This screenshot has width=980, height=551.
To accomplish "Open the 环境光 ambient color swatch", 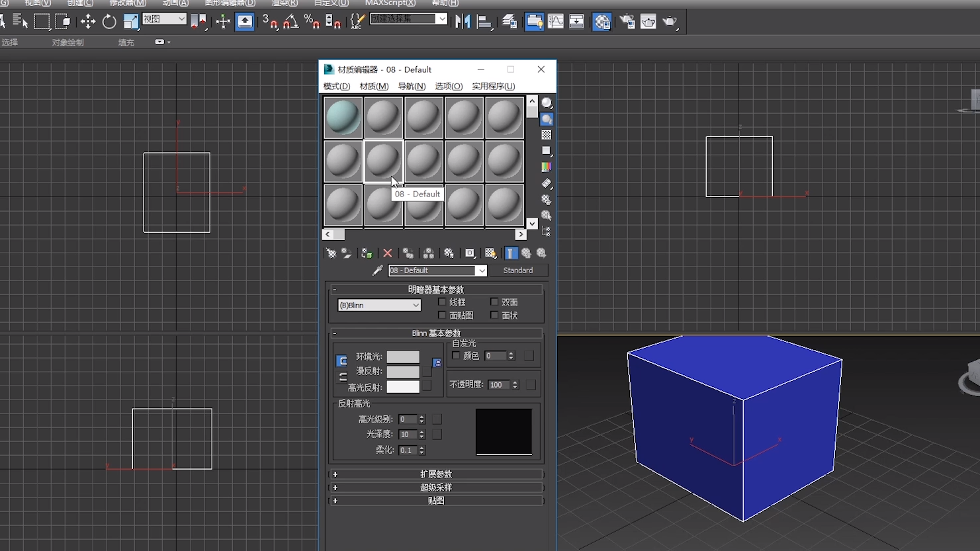I will click(x=403, y=357).
